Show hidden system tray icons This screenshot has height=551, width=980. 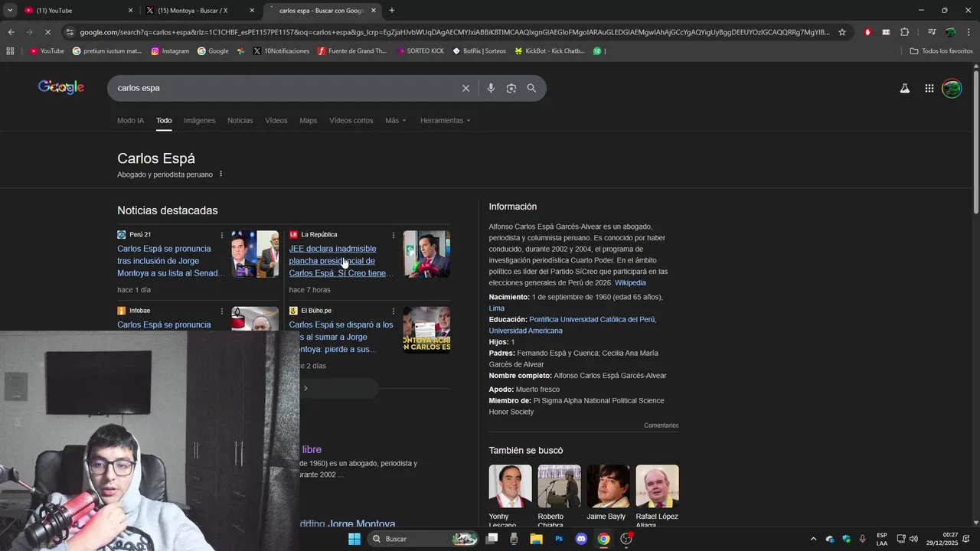[x=815, y=539]
